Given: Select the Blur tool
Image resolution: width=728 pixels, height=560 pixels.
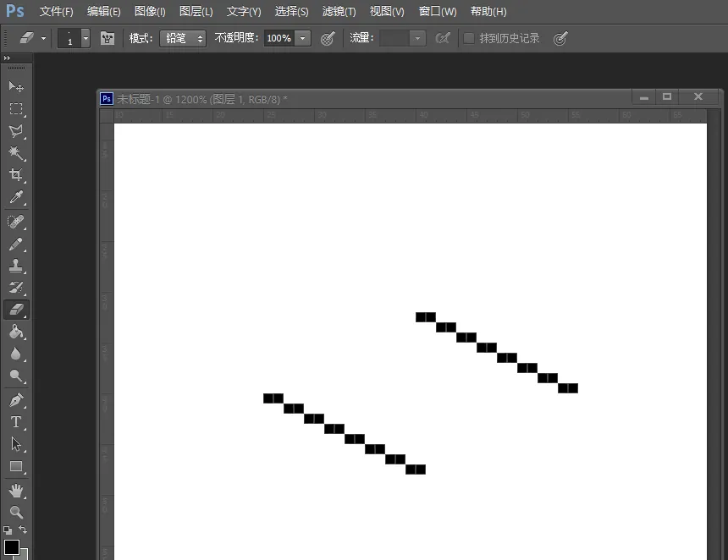Looking at the screenshot, I should pyautogui.click(x=16, y=354).
